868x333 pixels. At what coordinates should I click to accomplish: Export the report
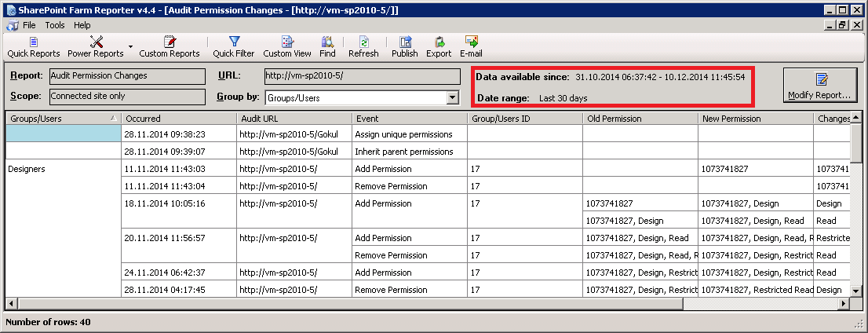pyautogui.click(x=439, y=47)
